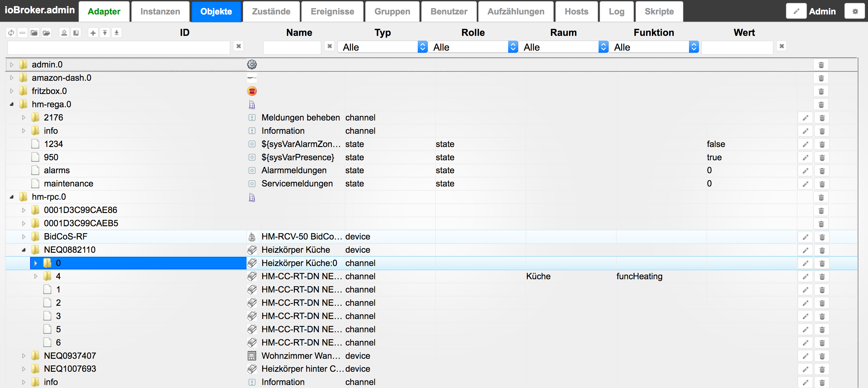Clear the ID filter with X button
The width and height of the screenshot is (868, 388).
click(239, 46)
